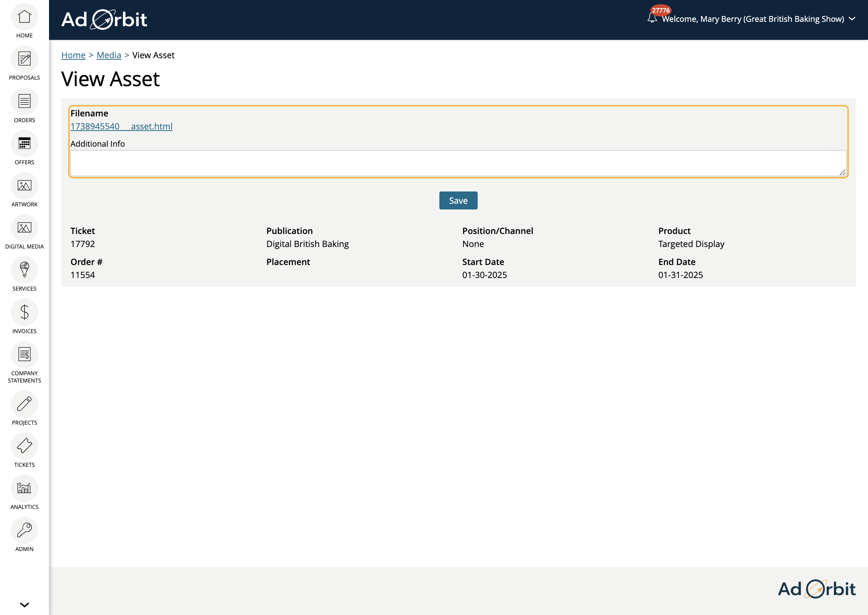The height and width of the screenshot is (615, 868).
Task: Open the Home sidebar icon
Action: (x=25, y=17)
